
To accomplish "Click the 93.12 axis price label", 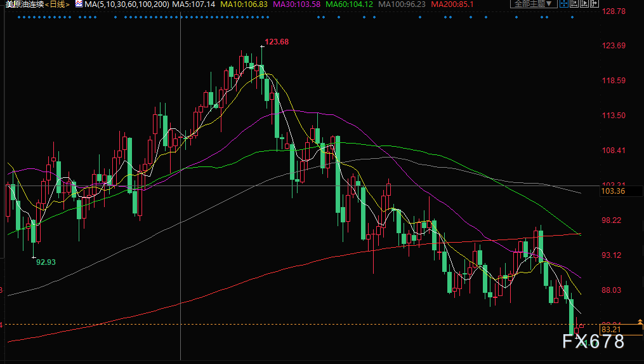I will tap(612, 255).
